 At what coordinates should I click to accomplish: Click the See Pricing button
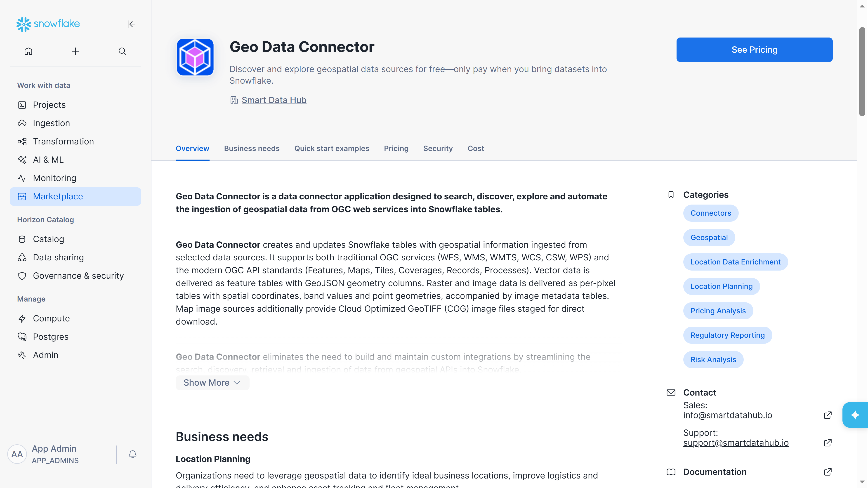(755, 50)
